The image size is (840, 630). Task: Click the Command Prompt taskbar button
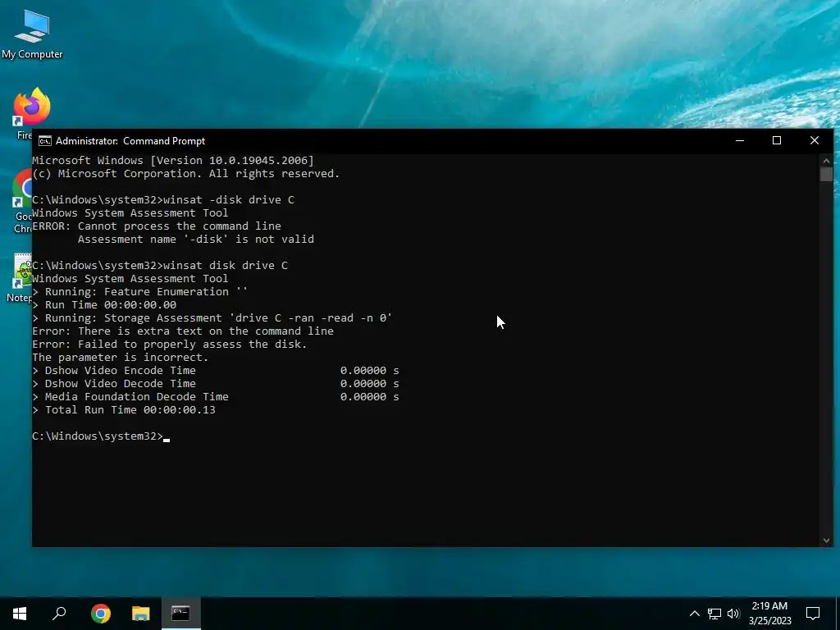tap(181, 614)
